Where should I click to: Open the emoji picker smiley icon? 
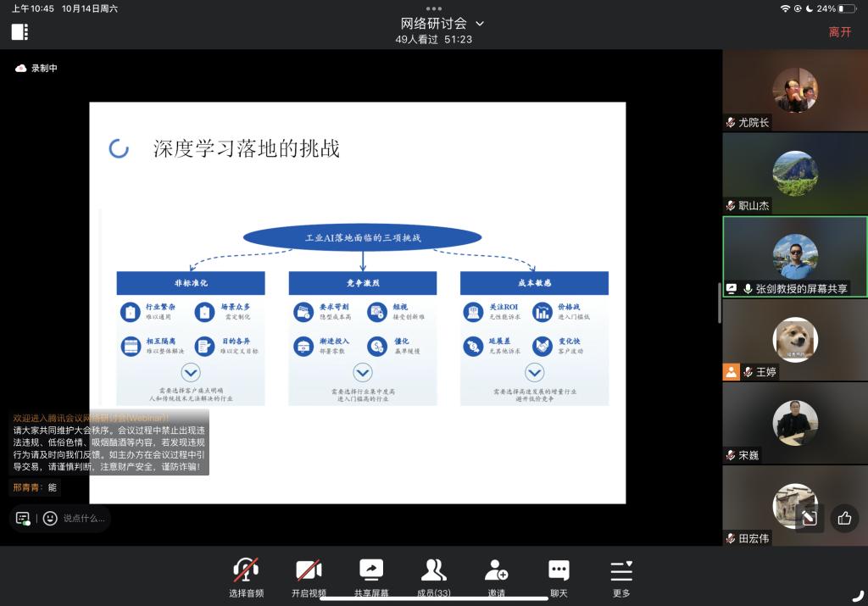(50, 518)
